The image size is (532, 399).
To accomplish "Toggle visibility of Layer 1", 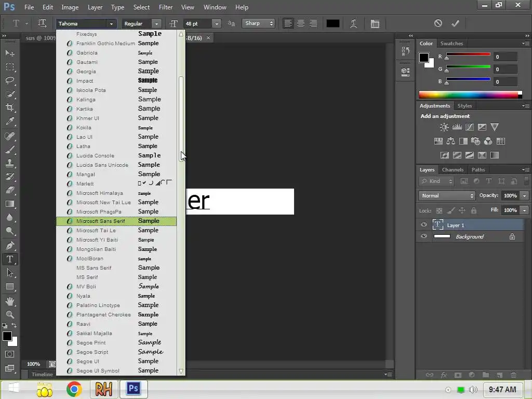I will (x=424, y=224).
